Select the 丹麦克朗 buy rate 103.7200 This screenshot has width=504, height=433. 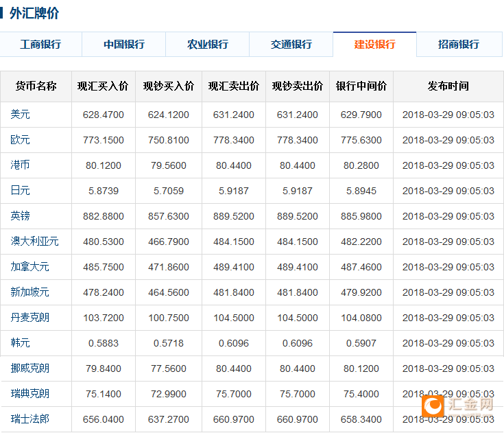(104, 318)
